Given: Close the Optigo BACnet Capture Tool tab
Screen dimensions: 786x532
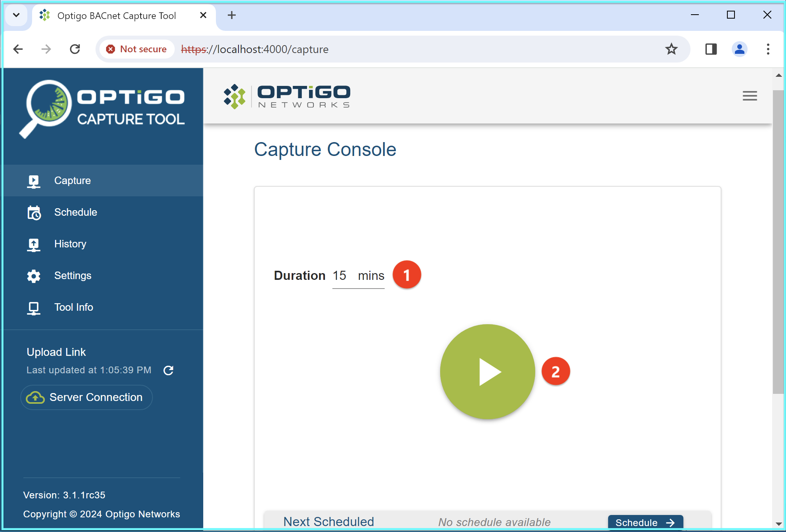Looking at the screenshot, I should coord(203,15).
